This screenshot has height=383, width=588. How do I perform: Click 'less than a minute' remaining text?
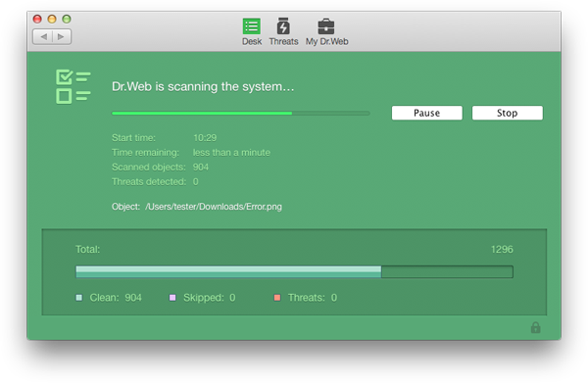[x=231, y=153]
